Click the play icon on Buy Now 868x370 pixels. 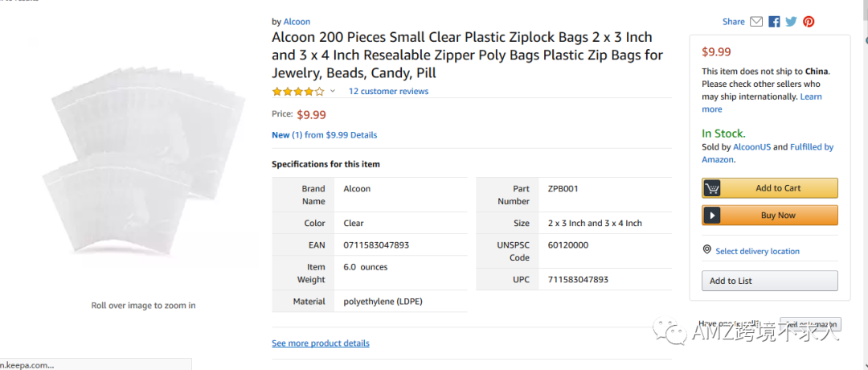712,216
